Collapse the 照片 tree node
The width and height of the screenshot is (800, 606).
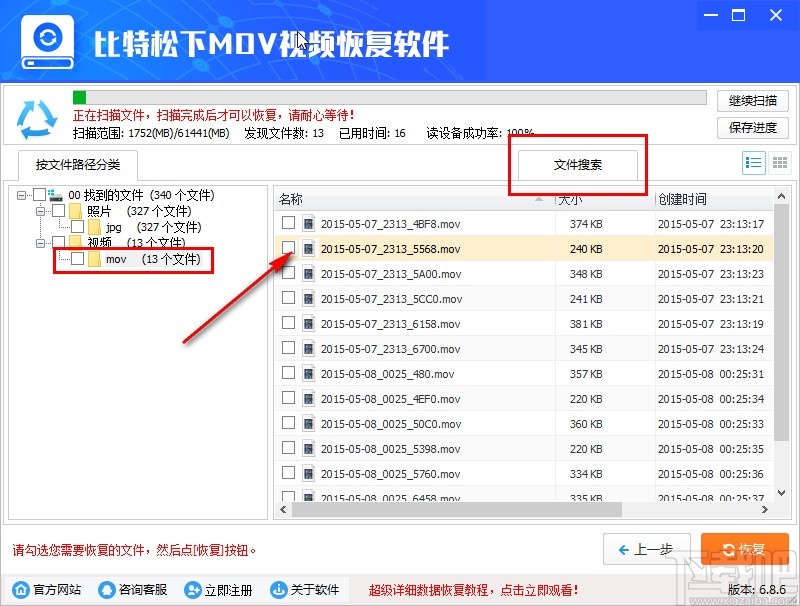40,211
